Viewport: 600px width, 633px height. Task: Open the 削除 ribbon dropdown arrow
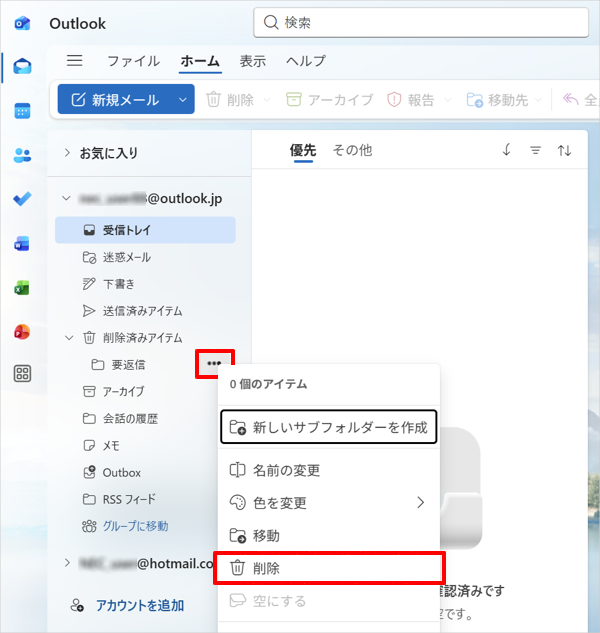267,100
